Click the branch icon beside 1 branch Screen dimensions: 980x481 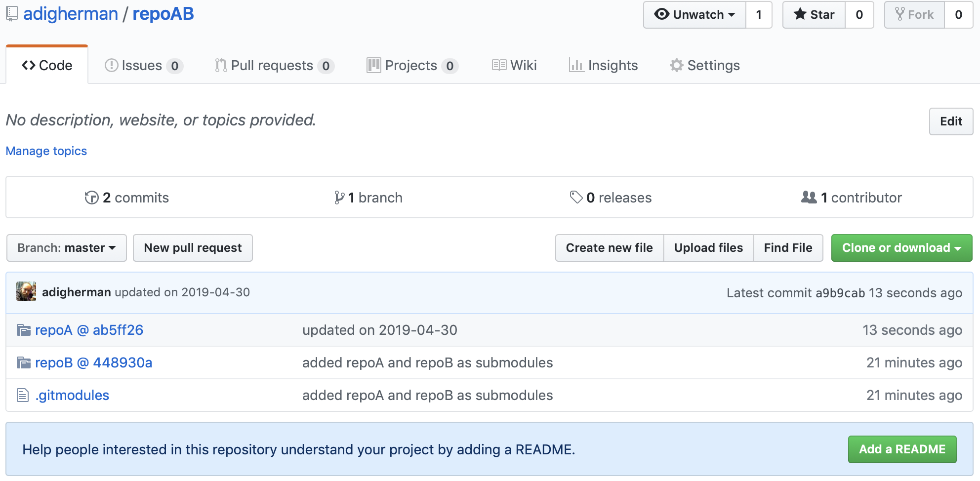tap(339, 198)
